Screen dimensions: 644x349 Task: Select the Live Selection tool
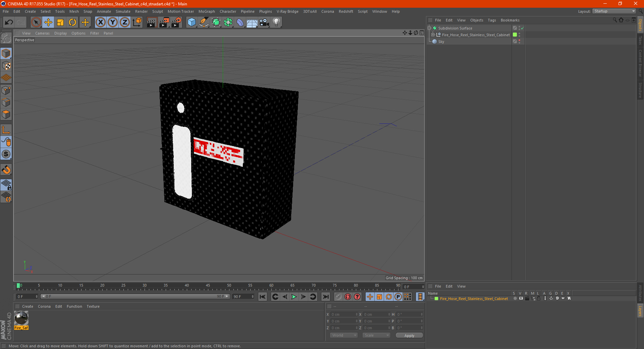pos(36,22)
